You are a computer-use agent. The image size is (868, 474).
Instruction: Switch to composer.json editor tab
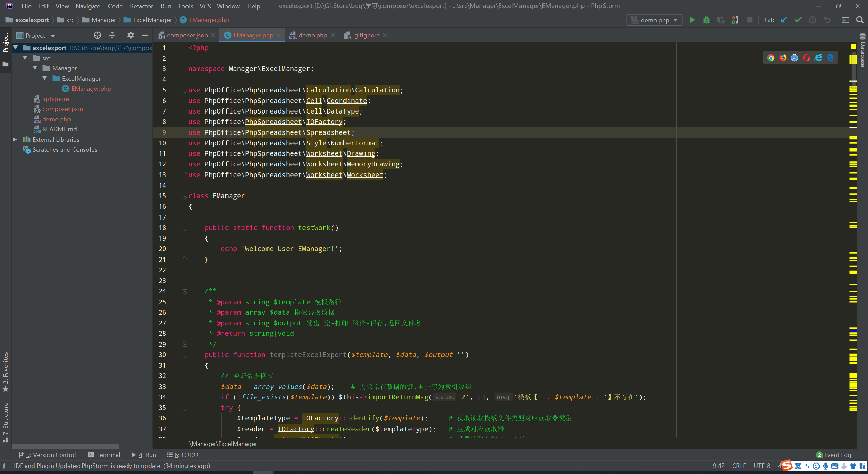(x=187, y=35)
